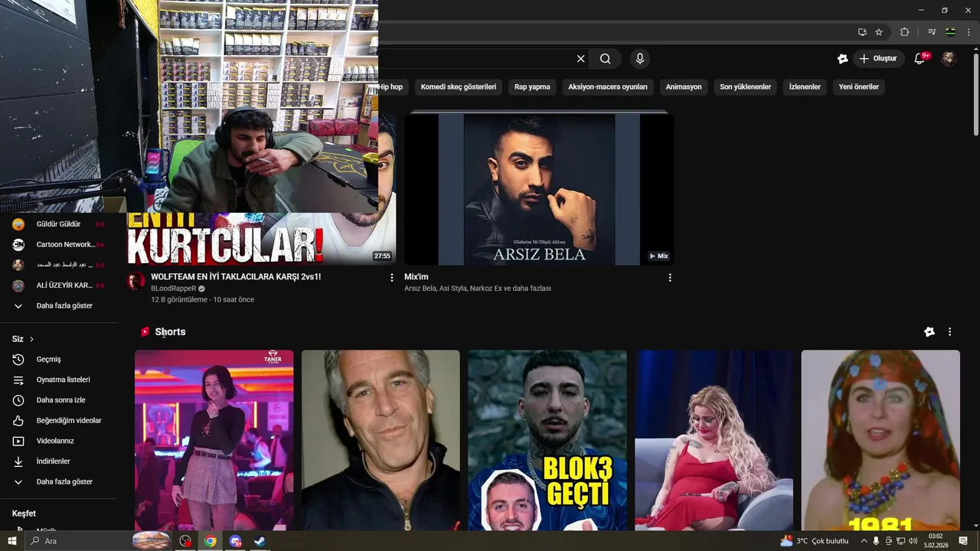The width and height of the screenshot is (980, 551).
Task: Open the Short with woman in red dress
Action: pos(714,440)
